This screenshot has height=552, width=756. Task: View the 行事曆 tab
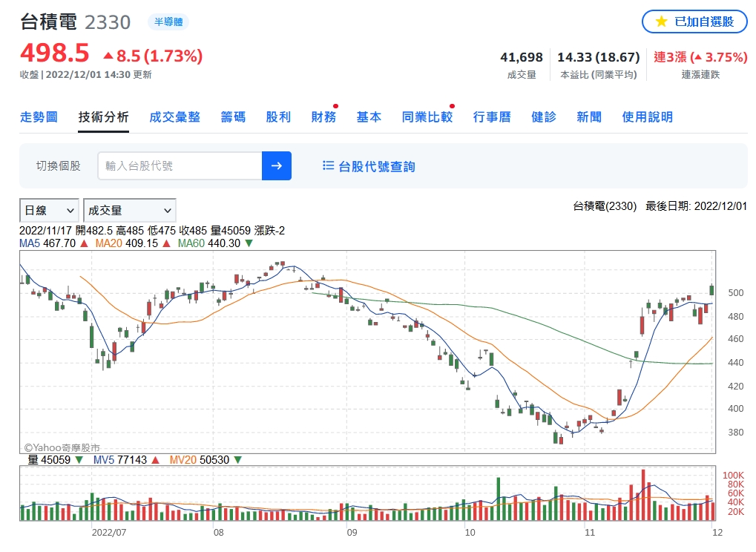point(492,116)
